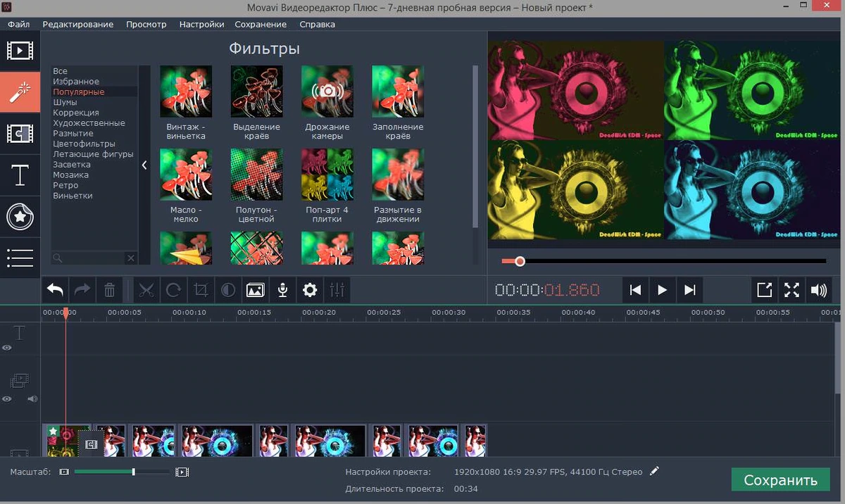The image size is (845, 504).
Task: Open the gear settings in toolbar
Action: (310, 289)
